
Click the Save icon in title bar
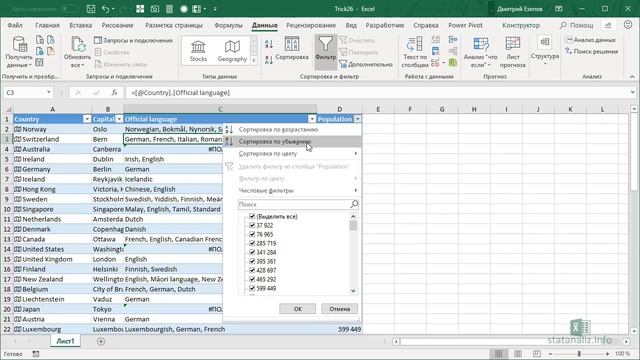pos(91,9)
